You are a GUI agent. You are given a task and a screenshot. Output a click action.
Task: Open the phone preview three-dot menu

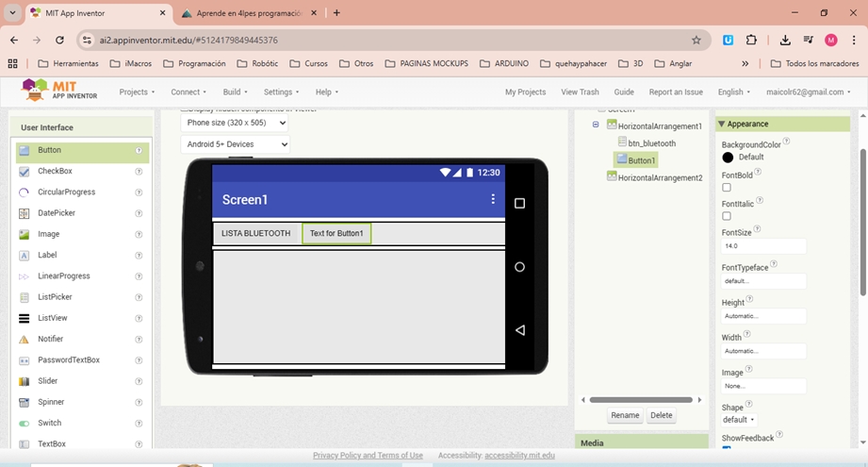(492, 199)
